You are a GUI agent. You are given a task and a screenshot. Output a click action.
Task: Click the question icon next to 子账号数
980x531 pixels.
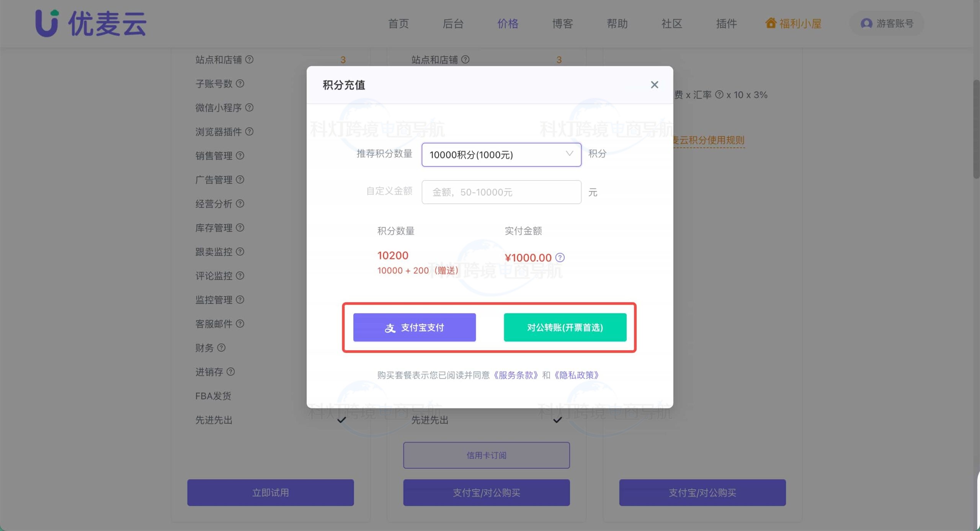(x=241, y=84)
